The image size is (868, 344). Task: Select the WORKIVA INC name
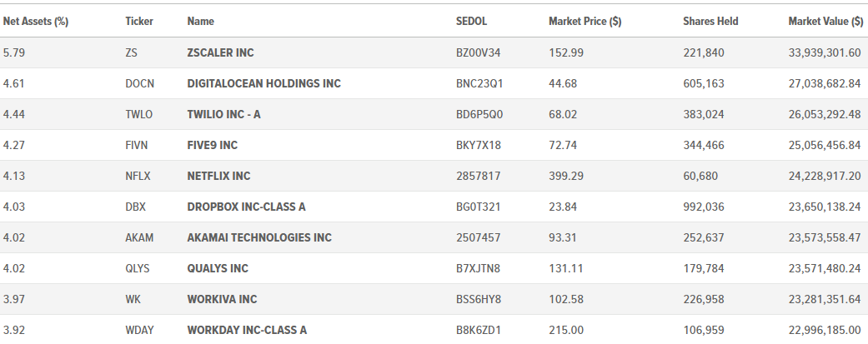[222, 300]
